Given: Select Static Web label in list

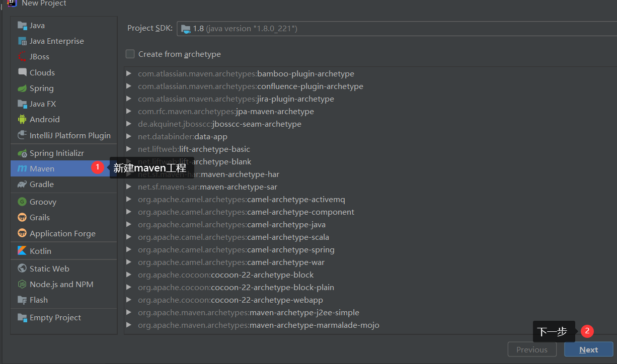Looking at the screenshot, I should [x=49, y=268].
